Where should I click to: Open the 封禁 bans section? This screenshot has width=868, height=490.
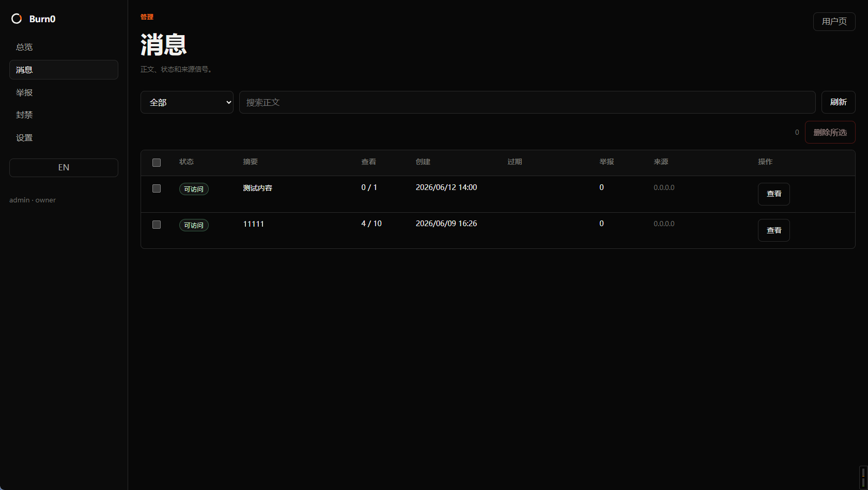(x=64, y=115)
